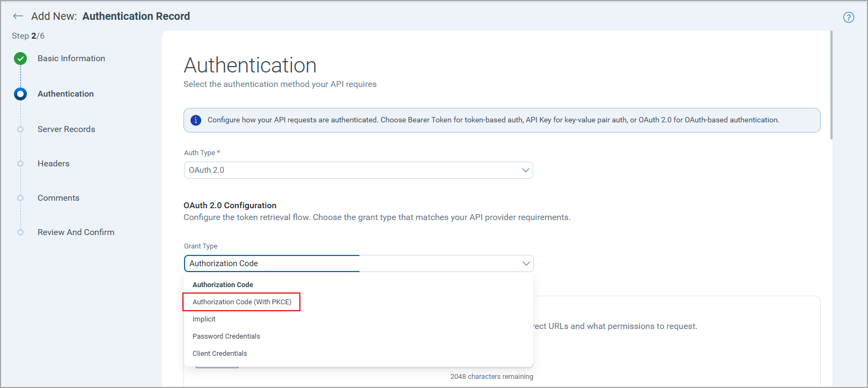The height and width of the screenshot is (388, 868).
Task: Click the Grant Type combo box field
Action: [358, 263]
